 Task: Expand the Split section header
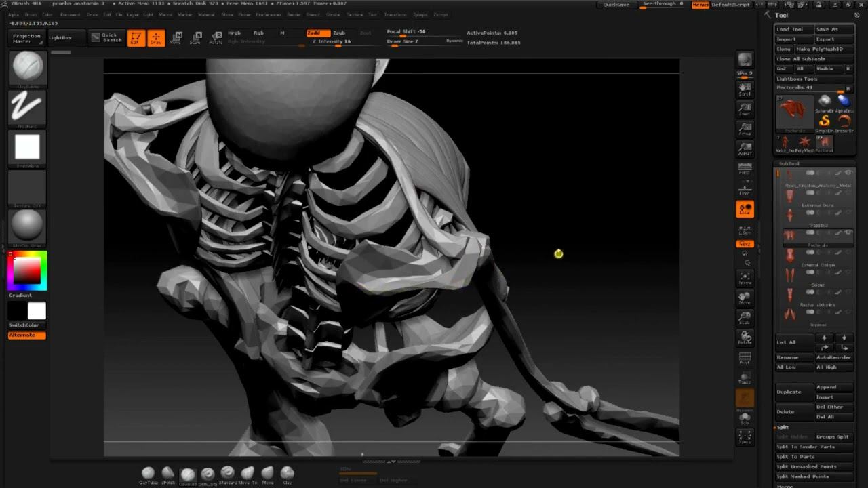[x=783, y=427]
